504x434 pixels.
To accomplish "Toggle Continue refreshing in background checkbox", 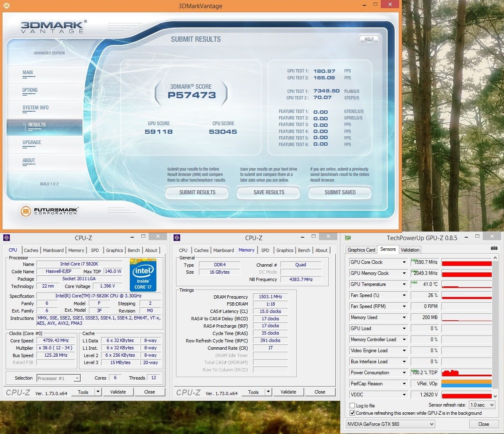I will [352, 413].
